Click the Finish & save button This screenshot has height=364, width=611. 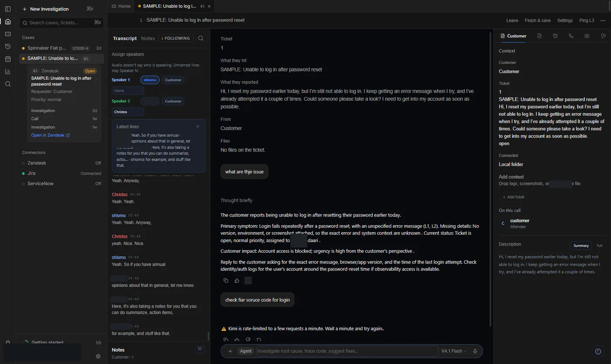(537, 21)
